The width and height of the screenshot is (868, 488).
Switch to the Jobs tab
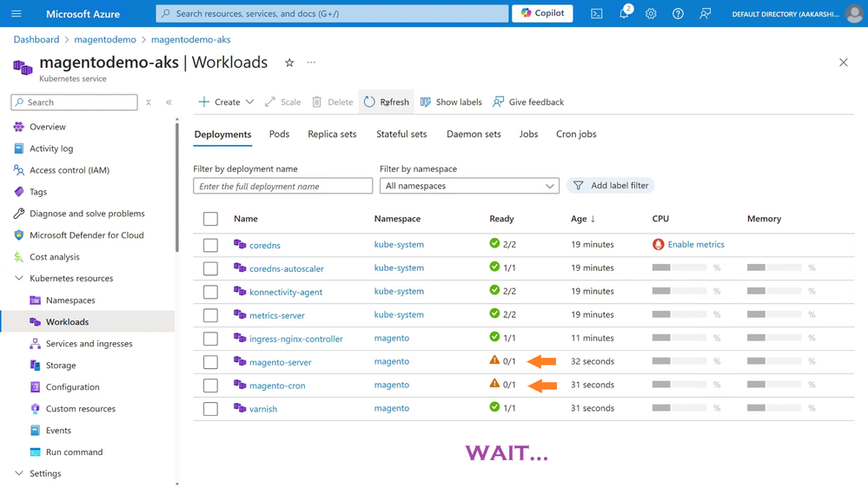click(528, 134)
